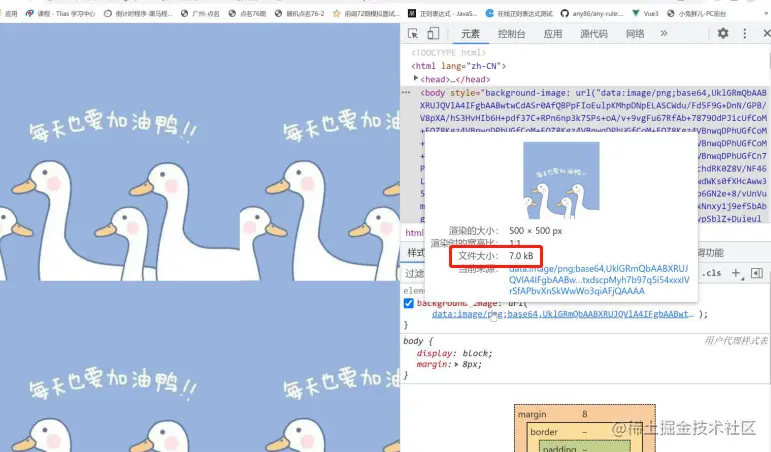Toggle the .cls element classes button

pyautogui.click(x=712, y=273)
